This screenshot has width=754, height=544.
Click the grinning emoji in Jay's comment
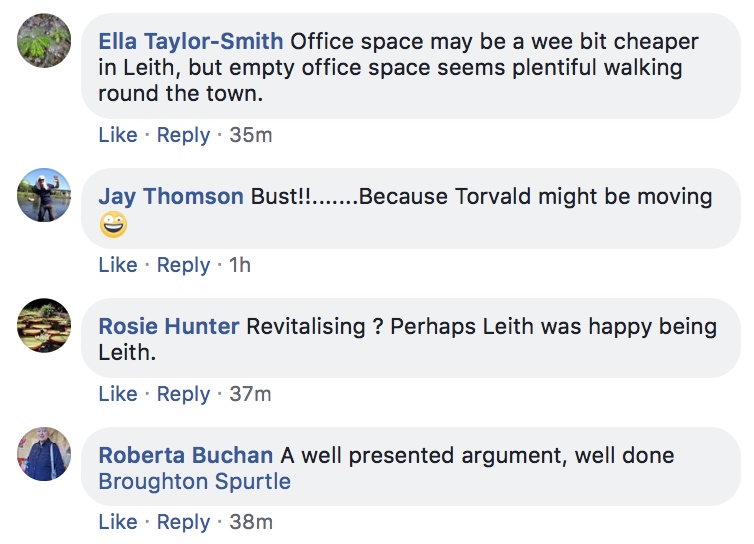tap(113, 224)
